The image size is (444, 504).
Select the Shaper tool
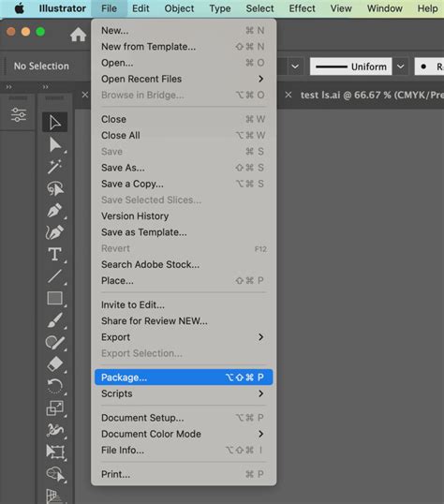pos(54,342)
